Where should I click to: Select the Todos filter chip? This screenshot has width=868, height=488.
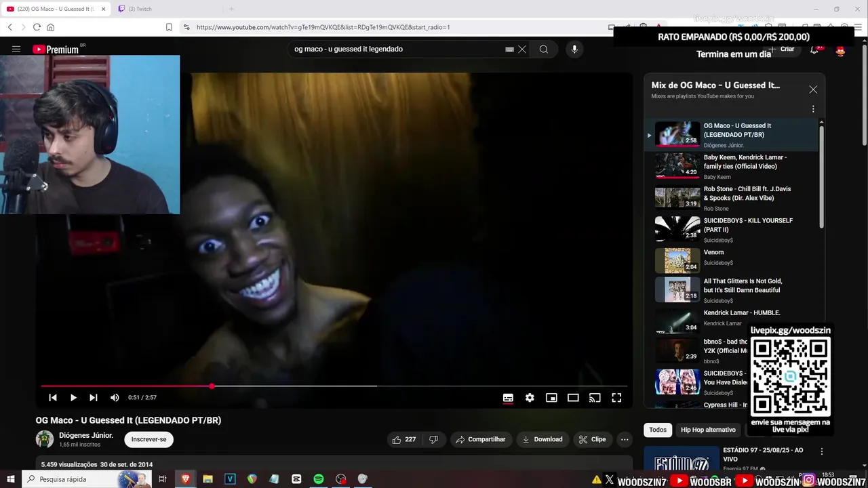click(658, 430)
